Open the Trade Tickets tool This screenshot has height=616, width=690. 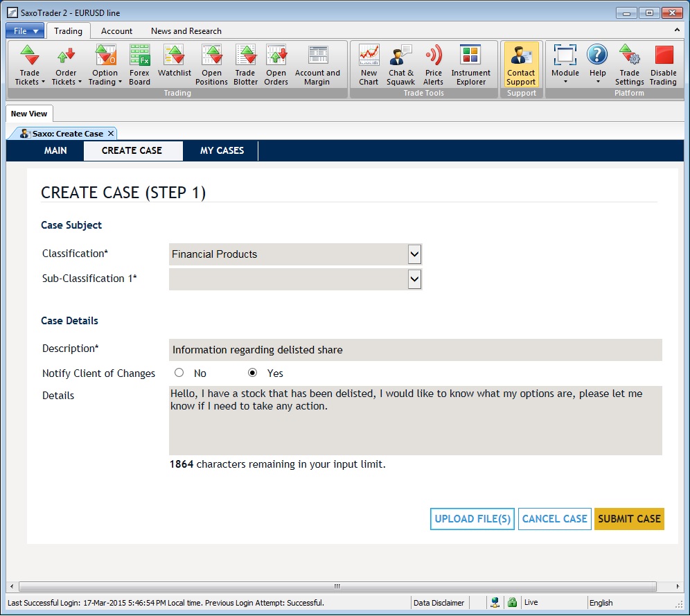[x=30, y=65]
